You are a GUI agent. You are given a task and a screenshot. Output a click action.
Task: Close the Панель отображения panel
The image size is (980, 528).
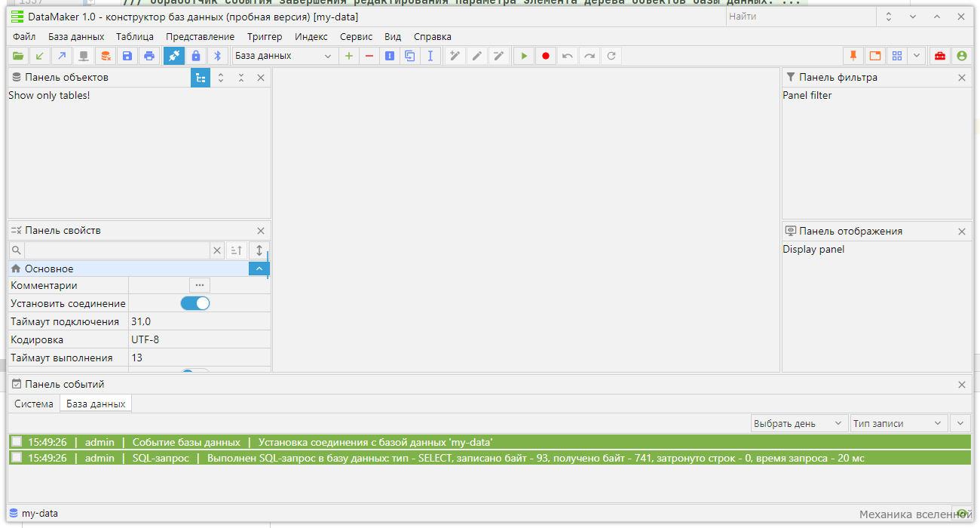pyautogui.click(x=962, y=232)
